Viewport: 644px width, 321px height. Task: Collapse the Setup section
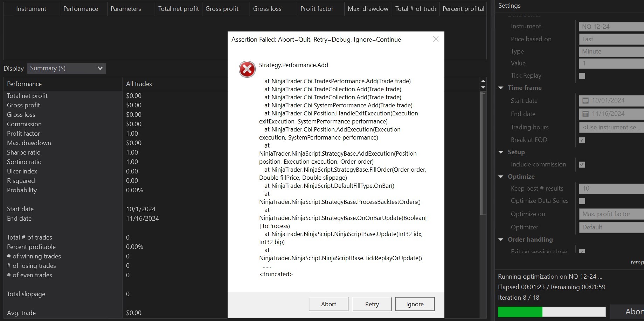point(501,152)
